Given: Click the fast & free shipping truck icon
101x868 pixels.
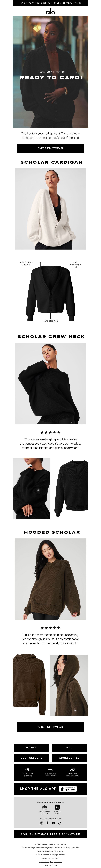Looking at the screenshot, I should pos(28,770).
